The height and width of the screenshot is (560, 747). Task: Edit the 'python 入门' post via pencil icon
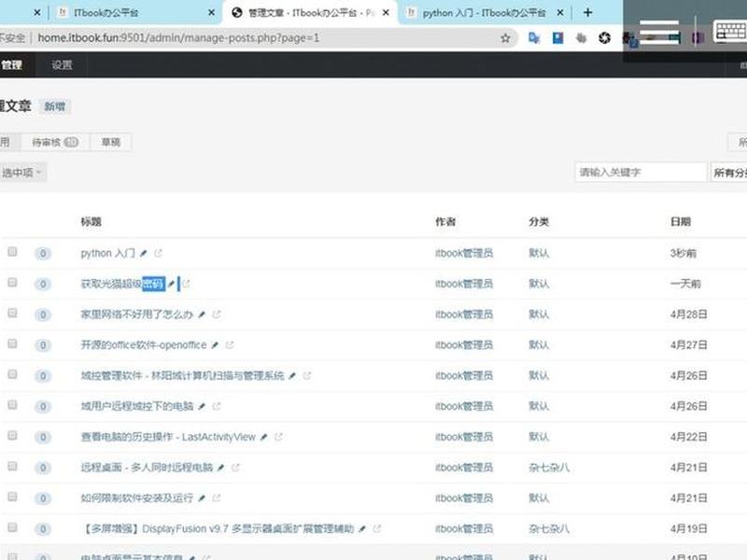click(144, 253)
